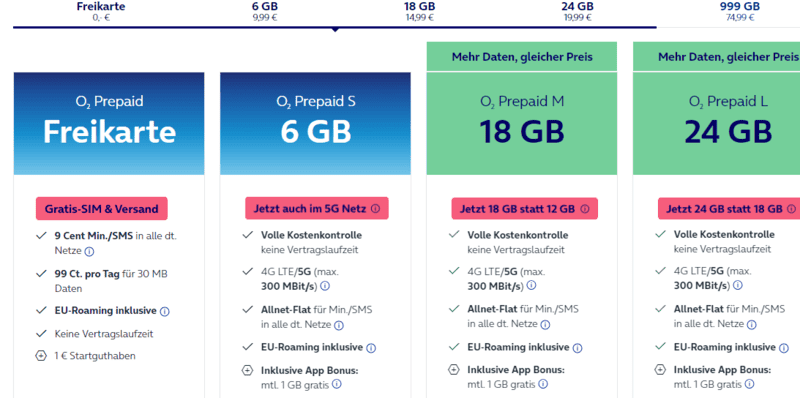Show info for 300 MBit/s in Prepaid S
The height and width of the screenshot is (398, 800).
(x=324, y=286)
